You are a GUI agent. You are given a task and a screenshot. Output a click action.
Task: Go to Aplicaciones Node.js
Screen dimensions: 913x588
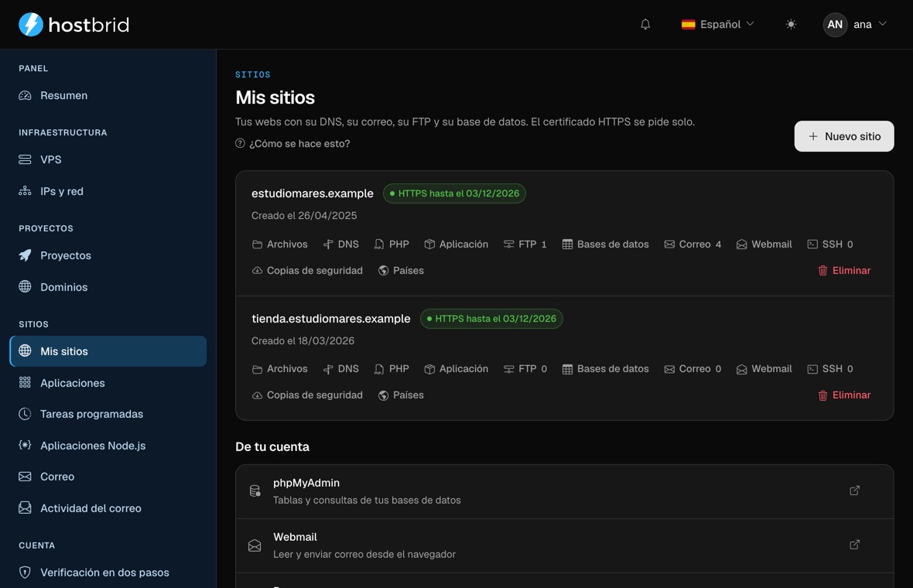(x=108, y=446)
